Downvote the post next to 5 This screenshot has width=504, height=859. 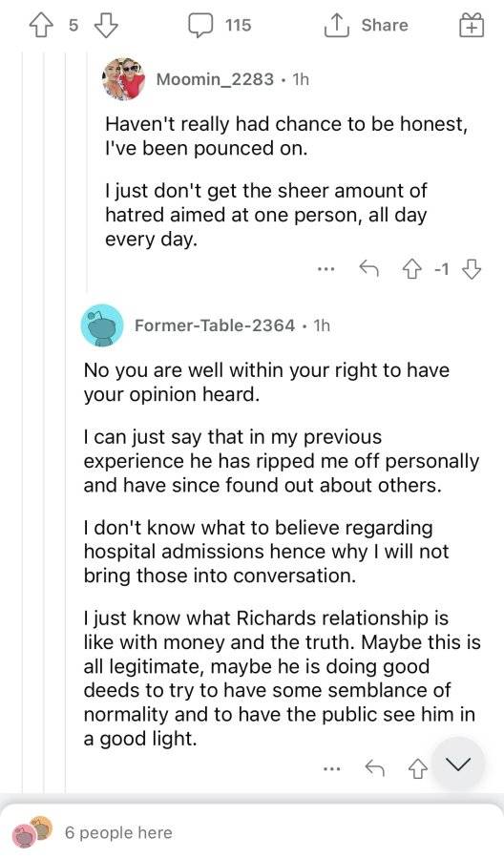click(107, 25)
